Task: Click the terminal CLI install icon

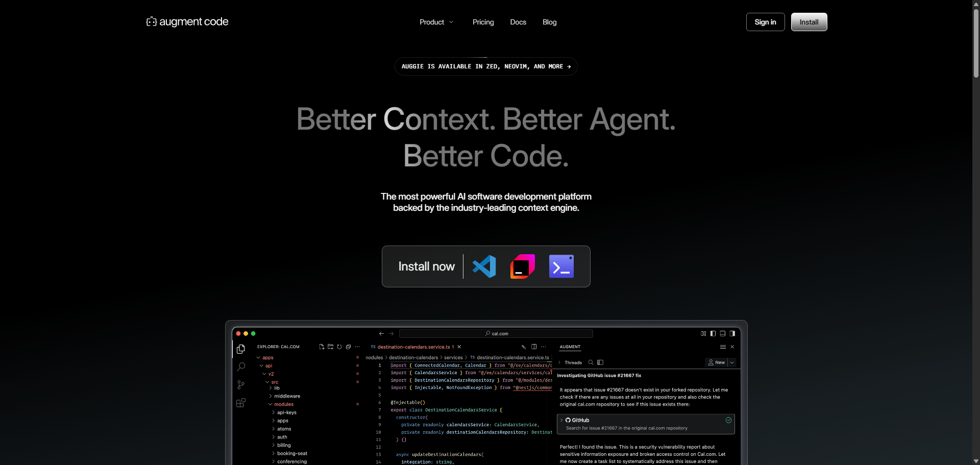Action: (561, 266)
